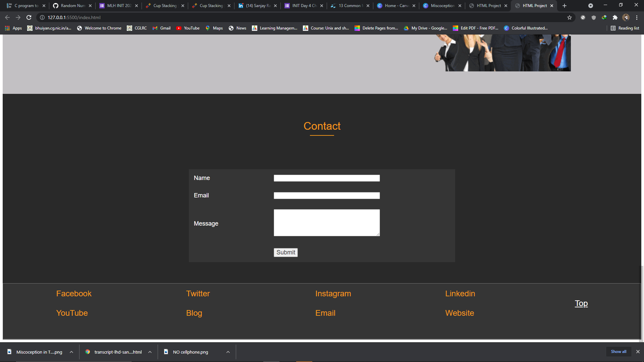
Task: Bookmark this page with the star icon
Action: pyautogui.click(x=570, y=17)
